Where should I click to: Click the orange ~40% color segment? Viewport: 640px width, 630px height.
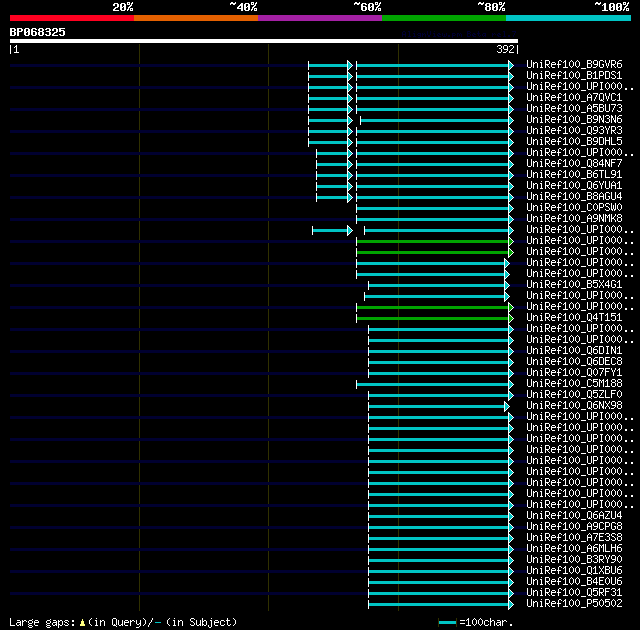coord(196,18)
